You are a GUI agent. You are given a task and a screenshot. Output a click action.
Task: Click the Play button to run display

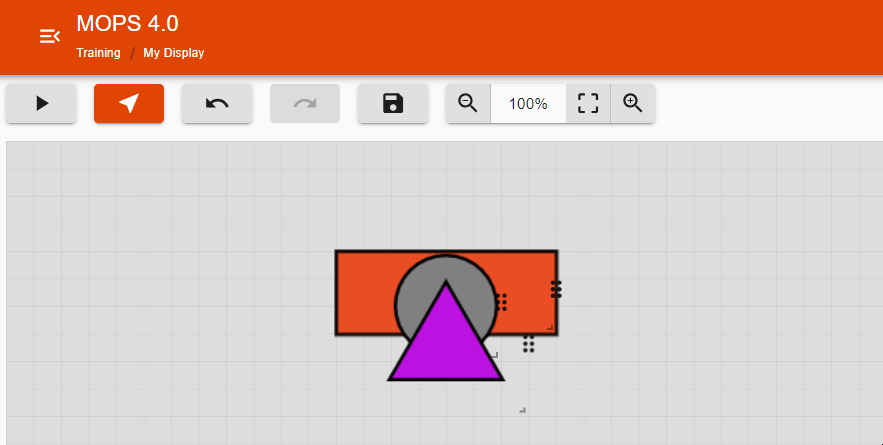(41, 103)
